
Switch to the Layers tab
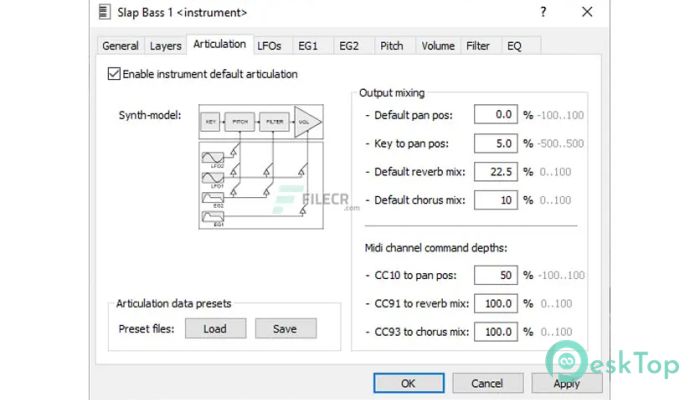(165, 46)
